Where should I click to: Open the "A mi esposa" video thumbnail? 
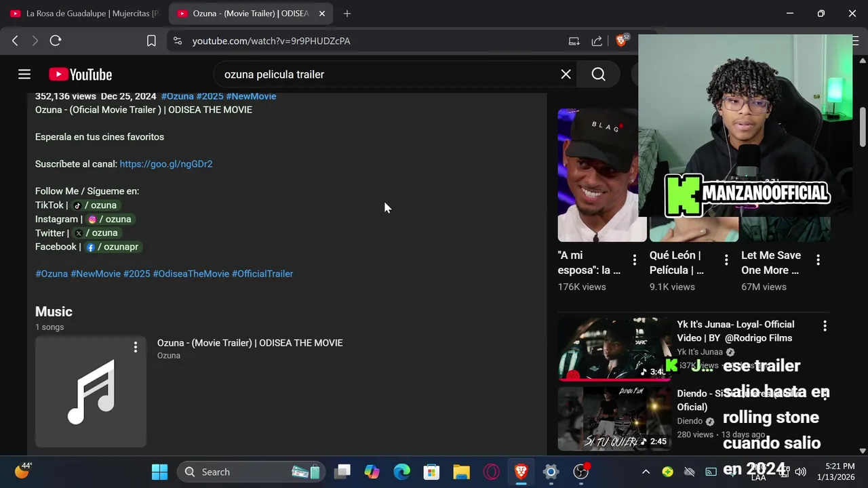[602, 175]
